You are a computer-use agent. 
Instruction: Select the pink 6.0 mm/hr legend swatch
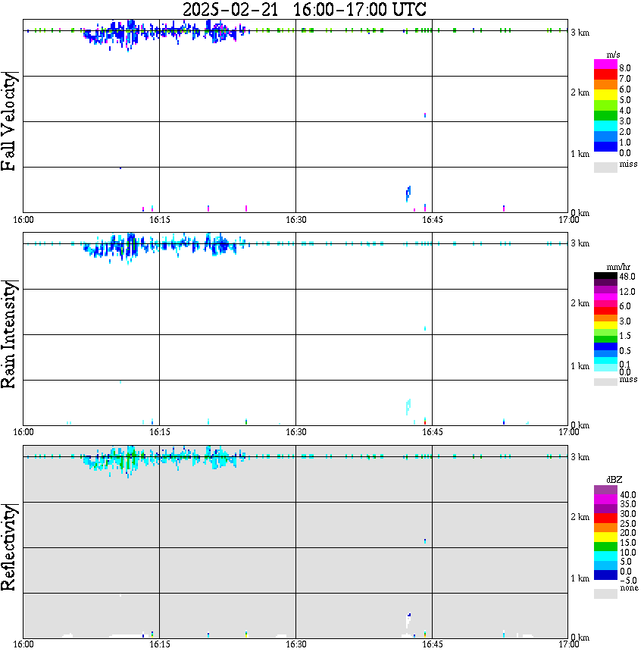605,304
